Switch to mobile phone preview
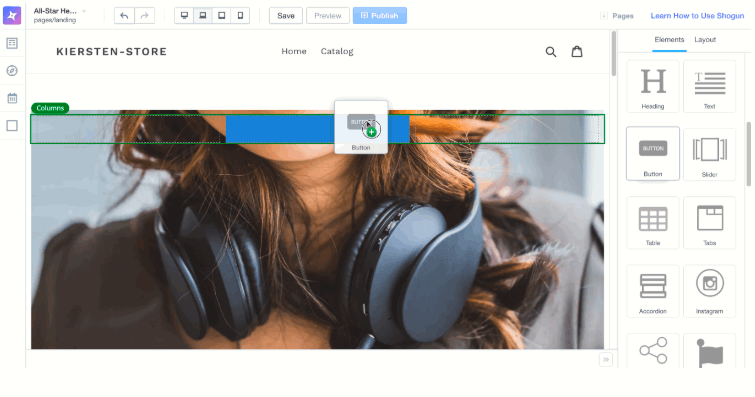Viewport: 755px width, 397px height. [240, 15]
